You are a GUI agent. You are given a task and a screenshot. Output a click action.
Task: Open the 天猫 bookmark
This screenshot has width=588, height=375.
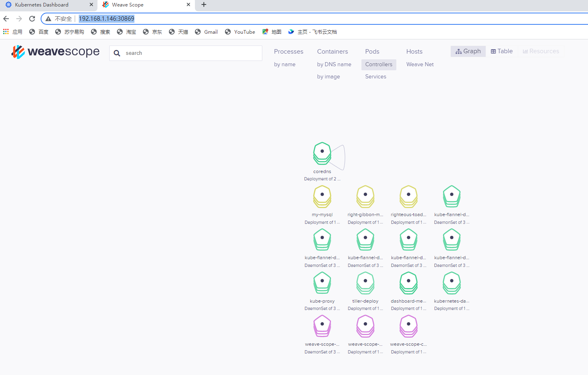click(178, 32)
